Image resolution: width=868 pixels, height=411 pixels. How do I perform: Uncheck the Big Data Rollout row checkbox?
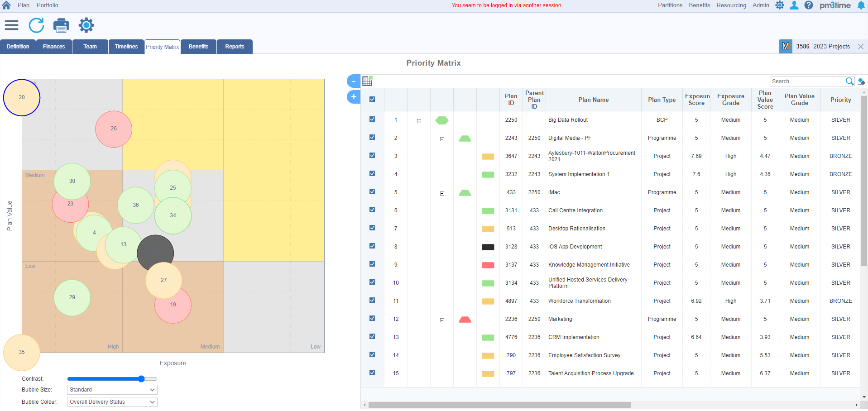point(372,119)
